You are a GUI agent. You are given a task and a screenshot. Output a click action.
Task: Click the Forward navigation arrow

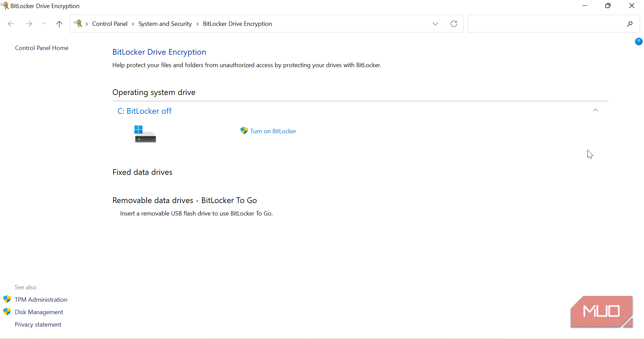point(29,24)
